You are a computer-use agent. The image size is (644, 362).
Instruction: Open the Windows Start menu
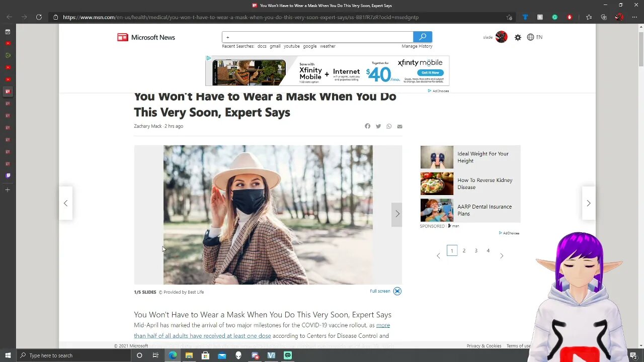tap(8, 355)
